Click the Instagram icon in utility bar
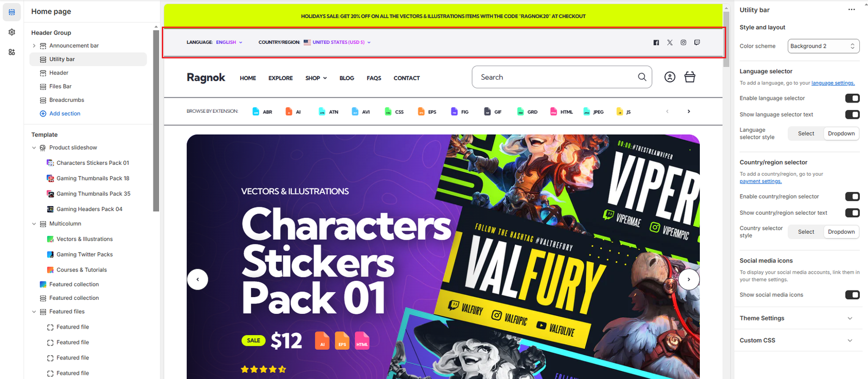Viewport: 868px width, 379px height. tap(684, 42)
